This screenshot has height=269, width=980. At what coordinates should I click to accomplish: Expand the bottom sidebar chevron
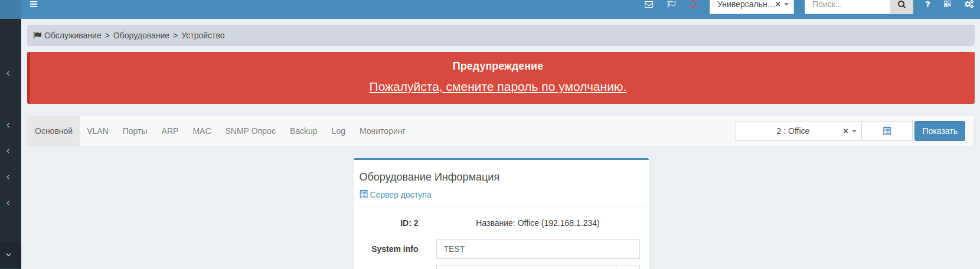(8, 255)
